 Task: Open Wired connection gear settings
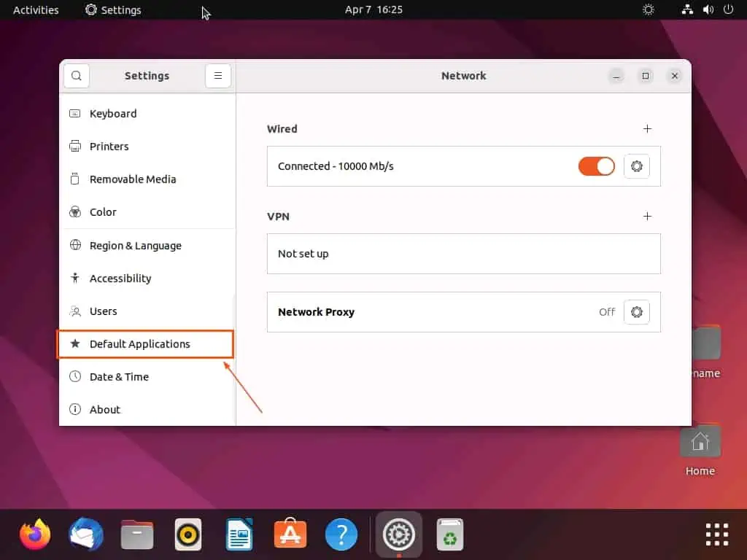coord(637,166)
